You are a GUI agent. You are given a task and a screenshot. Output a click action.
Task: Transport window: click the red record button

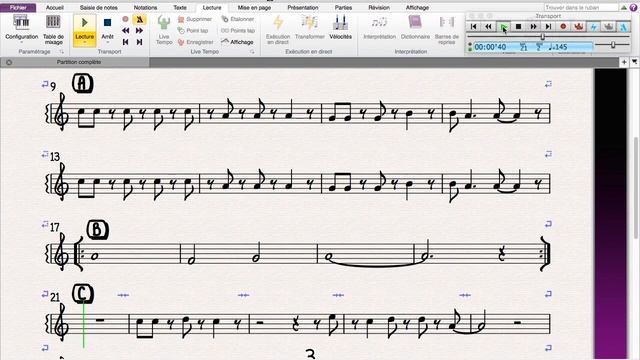(x=563, y=27)
